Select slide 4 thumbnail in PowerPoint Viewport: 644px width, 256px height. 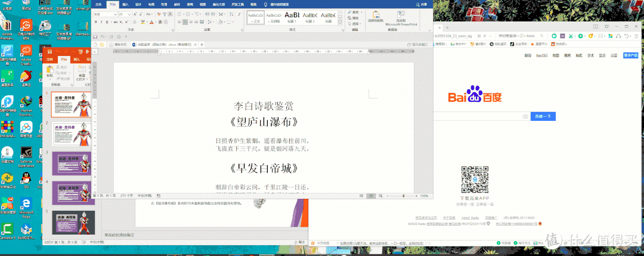tap(72, 193)
